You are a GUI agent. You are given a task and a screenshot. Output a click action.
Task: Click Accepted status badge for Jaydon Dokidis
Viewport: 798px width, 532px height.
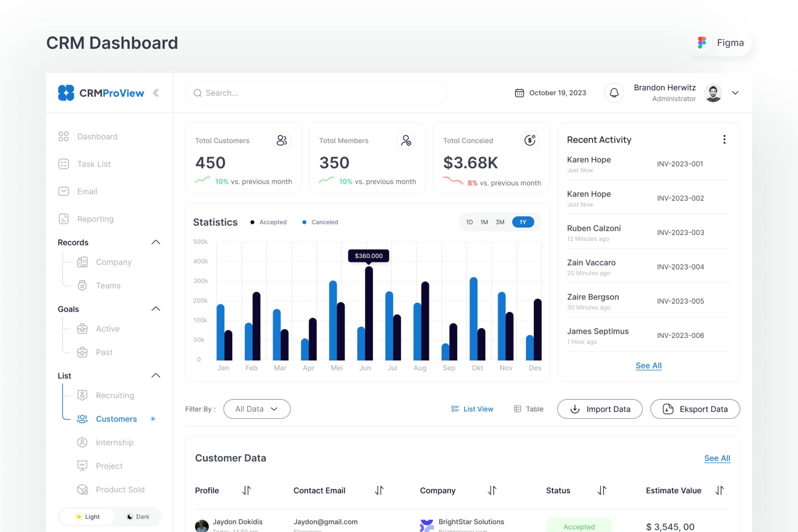coord(579,526)
